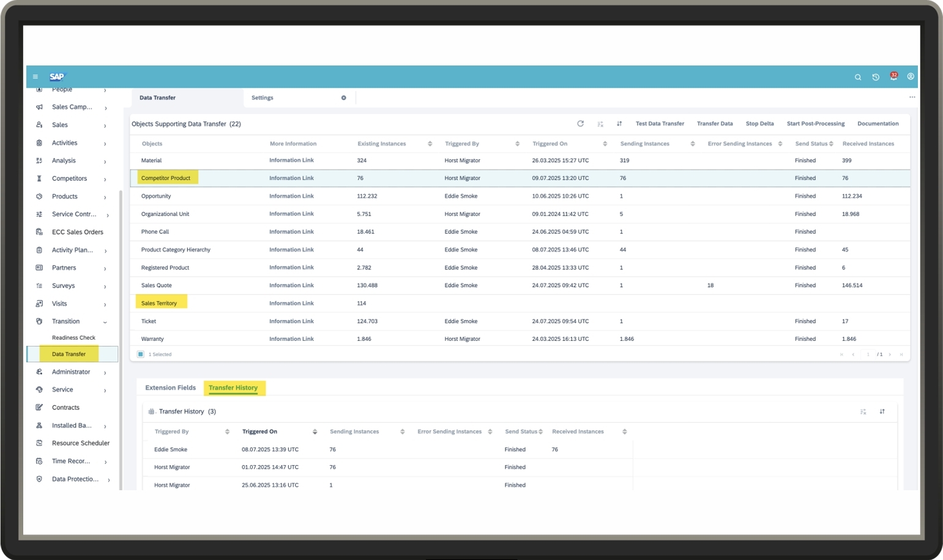Expand the Administrator menu chevron
The width and height of the screenshot is (943, 560).
click(105, 373)
